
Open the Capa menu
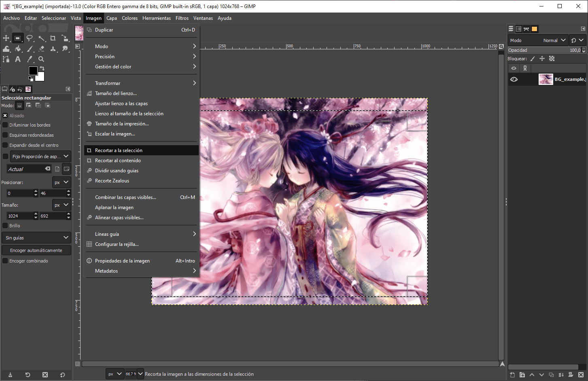point(112,18)
